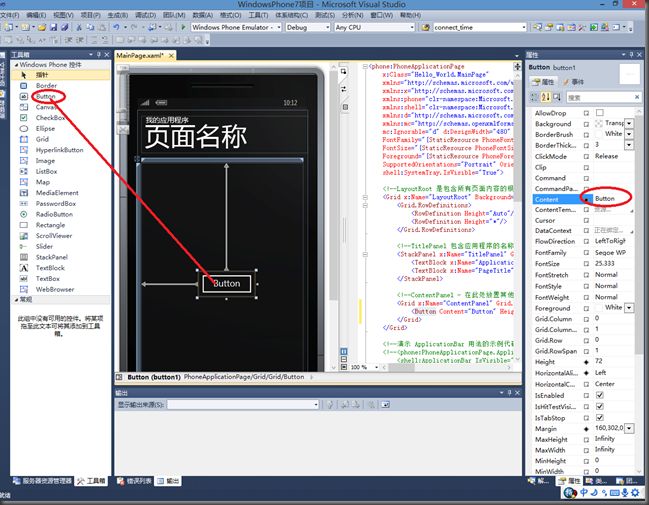This screenshot has height=505, width=649.
Task: Choose the TextBlock control in the toolbox
Action: point(50,268)
